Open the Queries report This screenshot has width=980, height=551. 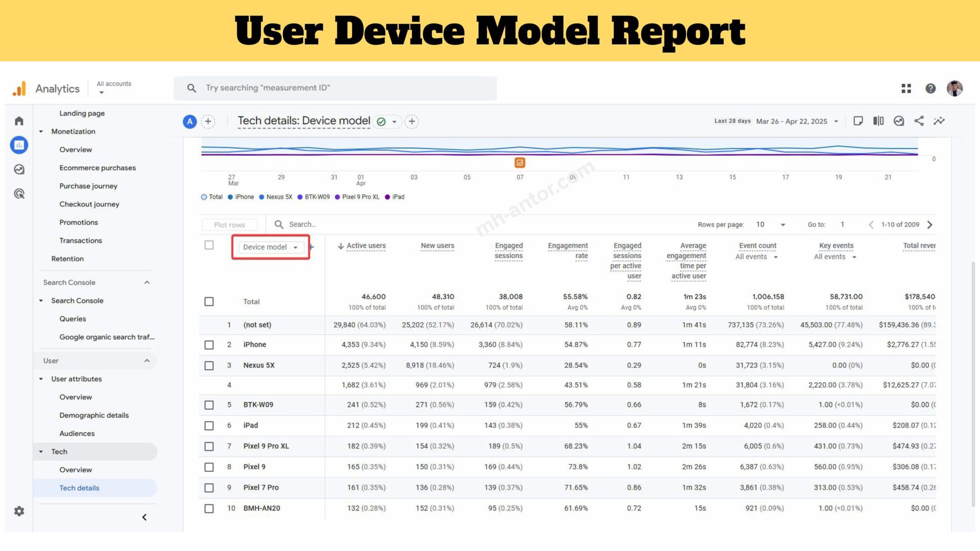[73, 319]
